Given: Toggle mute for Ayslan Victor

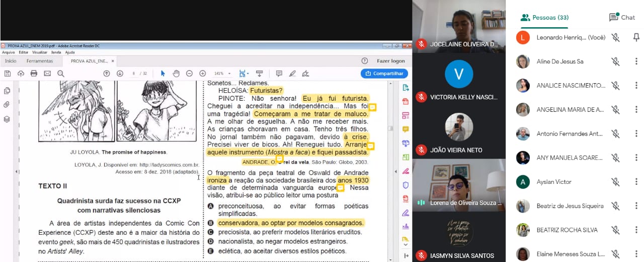Looking at the screenshot, I should coord(615,182).
